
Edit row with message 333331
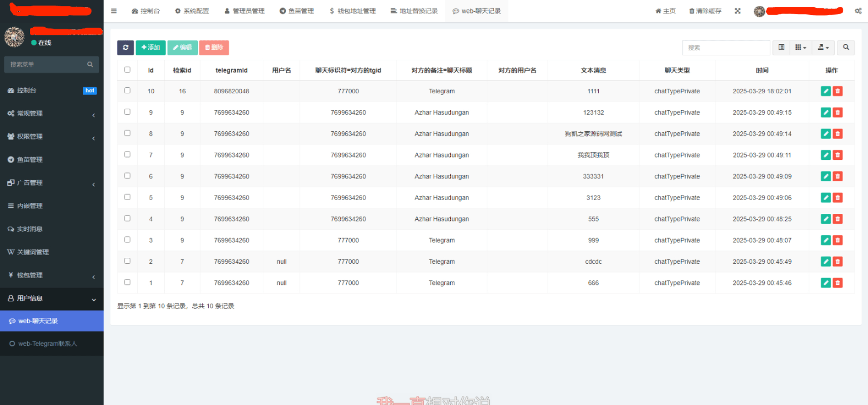tap(826, 176)
